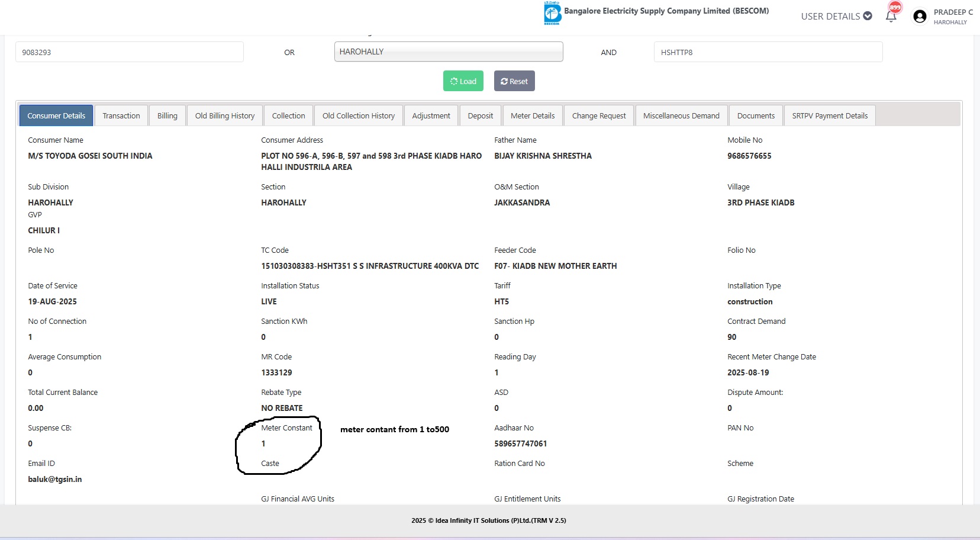The height and width of the screenshot is (540, 980).
Task: Open the notifications bell icon
Action: click(x=891, y=16)
